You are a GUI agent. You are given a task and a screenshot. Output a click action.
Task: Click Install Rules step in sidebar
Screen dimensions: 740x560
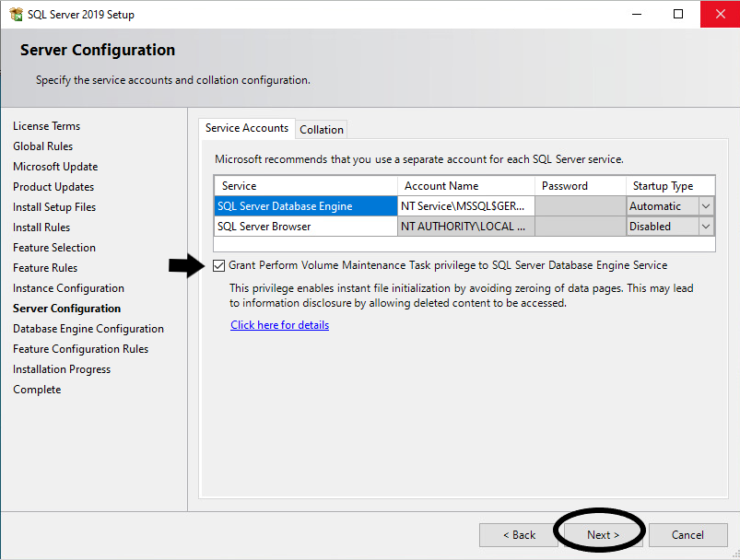pyautogui.click(x=41, y=227)
